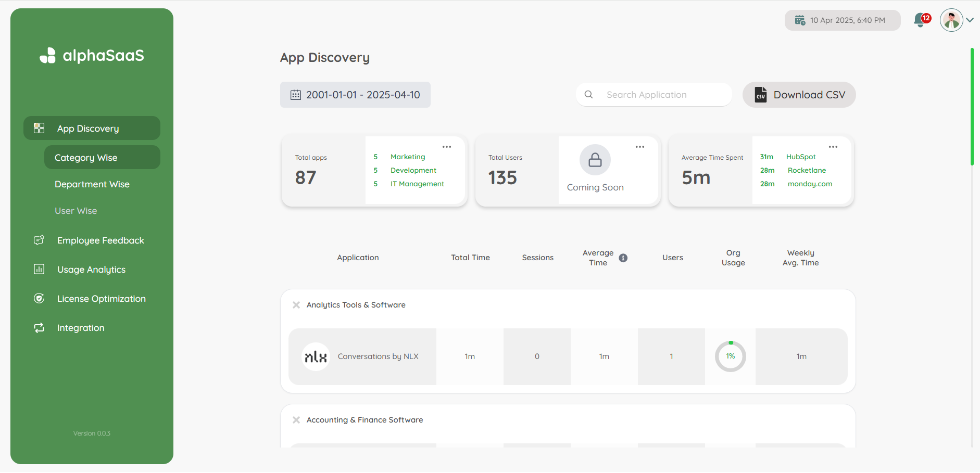Select Department Wise submenu

[x=92, y=184]
